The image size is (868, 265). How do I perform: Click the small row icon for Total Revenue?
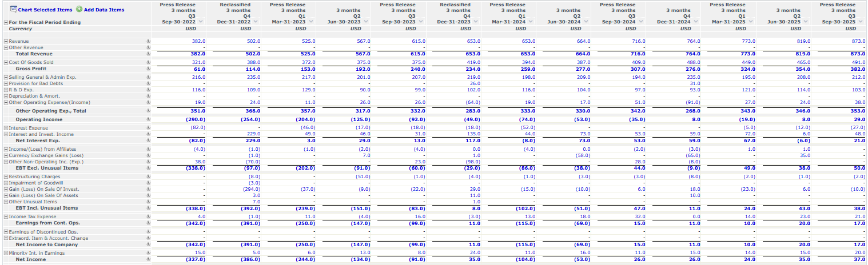tap(148, 54)
